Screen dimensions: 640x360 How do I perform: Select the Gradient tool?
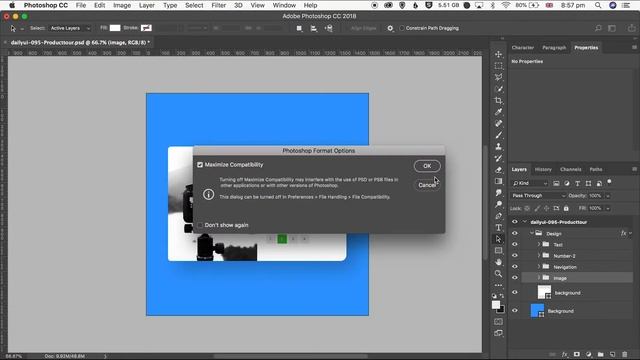click(x=498, y=181)
